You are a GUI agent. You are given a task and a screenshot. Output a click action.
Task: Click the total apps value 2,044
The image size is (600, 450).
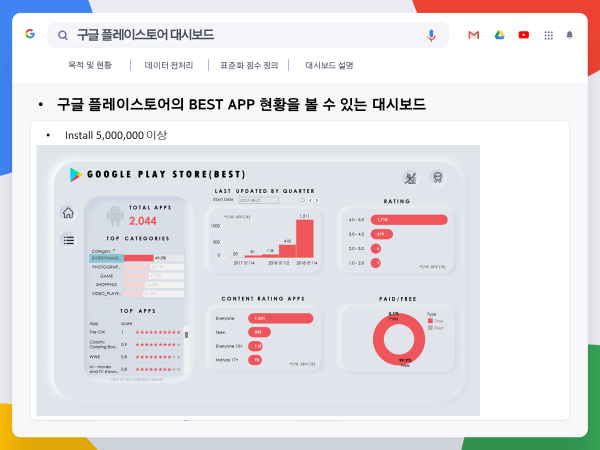tap(142, 221)
